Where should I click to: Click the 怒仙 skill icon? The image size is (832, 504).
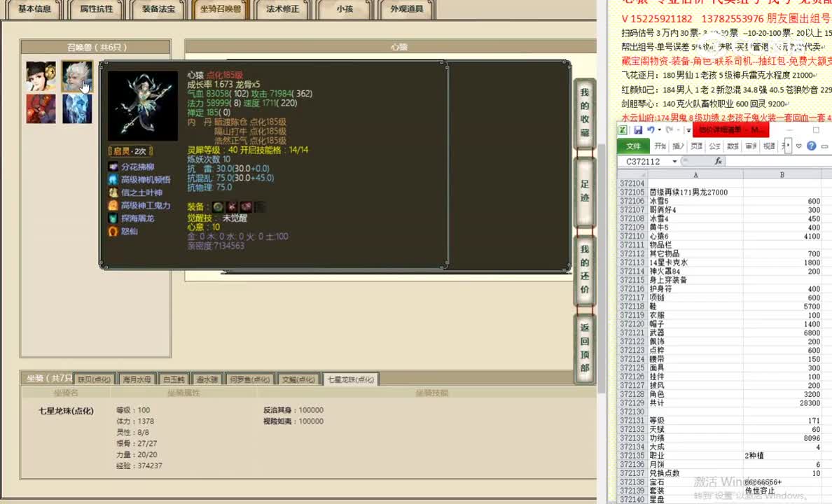pos(113,230)
